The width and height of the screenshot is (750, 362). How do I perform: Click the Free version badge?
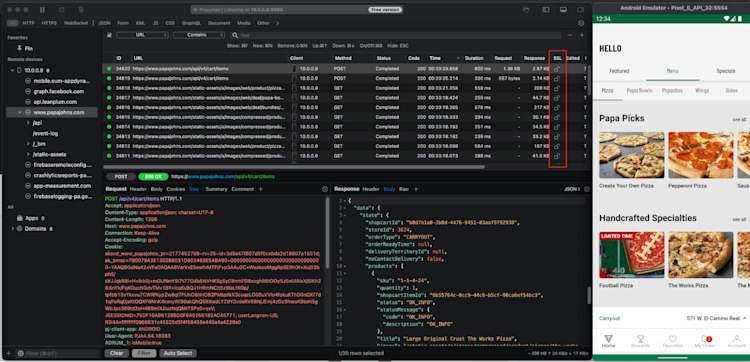click(x=385, y=10)
